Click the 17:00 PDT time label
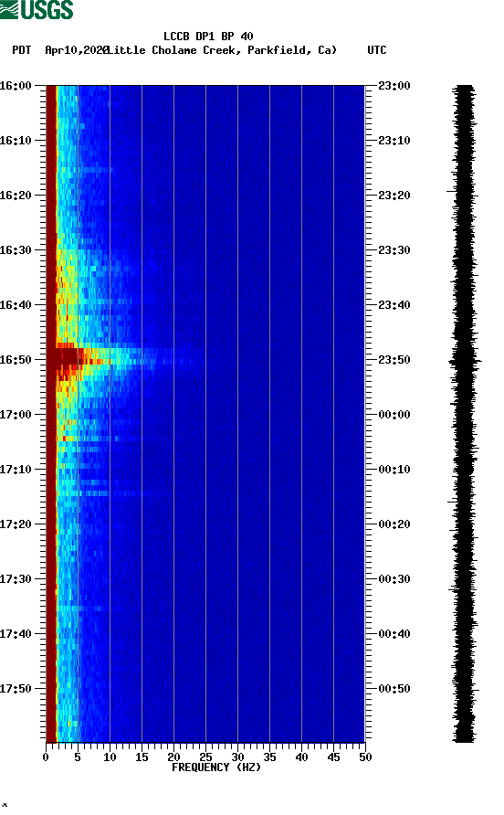504x815 pixels. pyautogui.click(x=16, y=415)
